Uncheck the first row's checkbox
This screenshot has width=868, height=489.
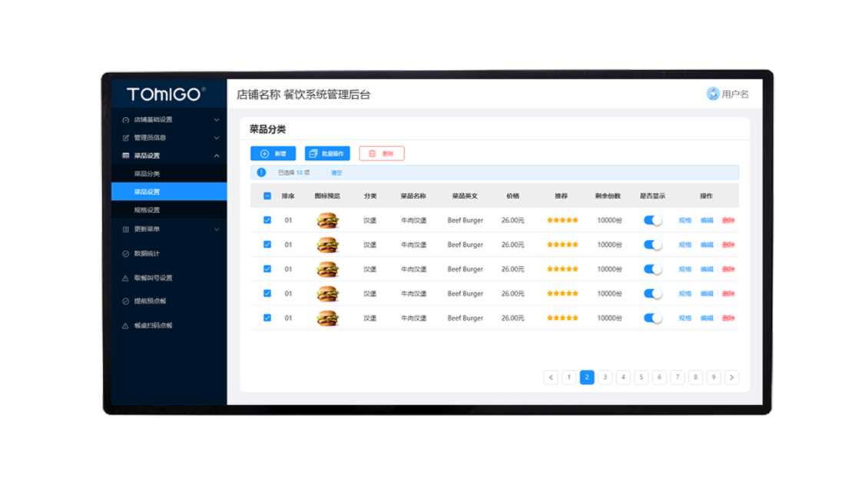[x=267, y=220]
